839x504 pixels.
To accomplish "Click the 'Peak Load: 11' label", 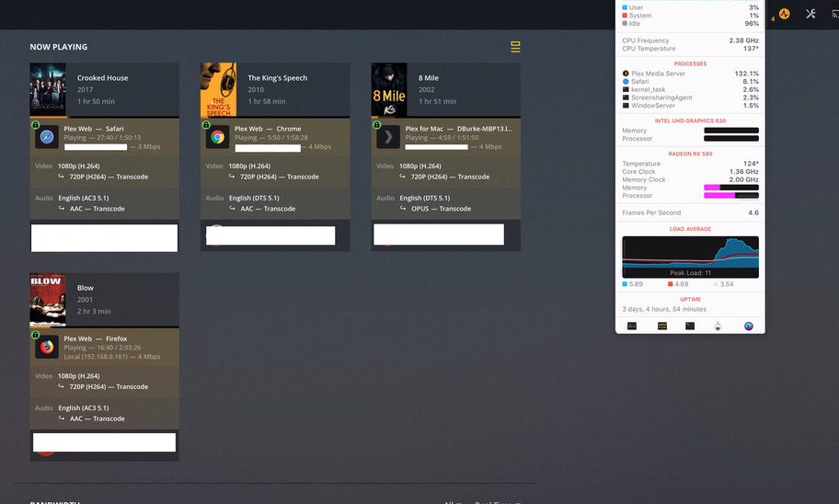I will tap(690, 273).
